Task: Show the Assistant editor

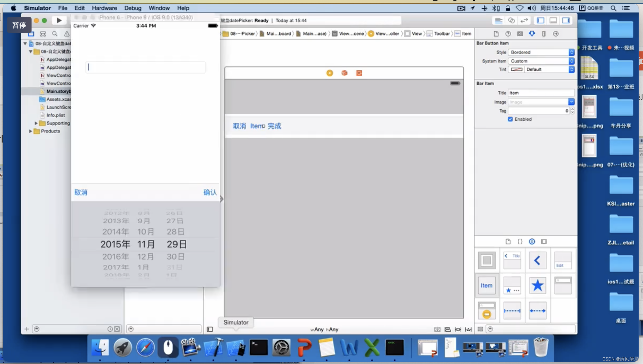Action: [511, 20]
